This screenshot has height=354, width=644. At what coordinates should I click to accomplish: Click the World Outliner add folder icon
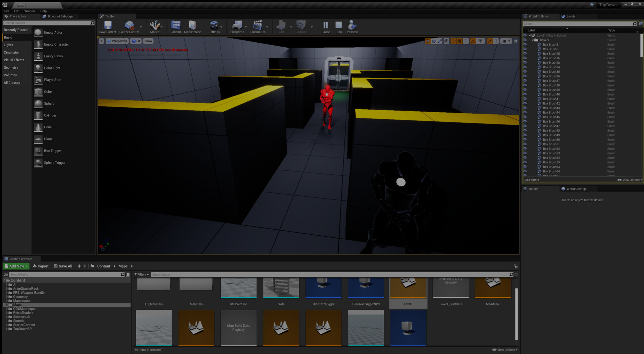tap(640, 24)
